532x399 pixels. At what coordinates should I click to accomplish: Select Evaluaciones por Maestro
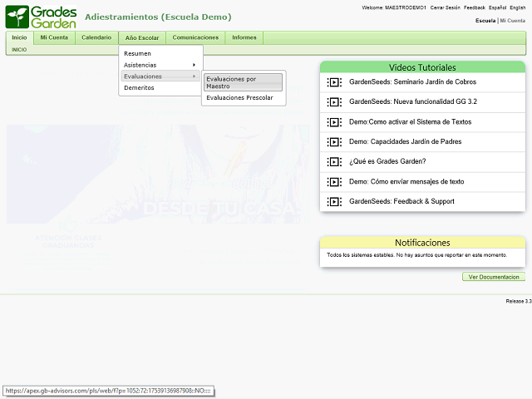pos(243,82)
